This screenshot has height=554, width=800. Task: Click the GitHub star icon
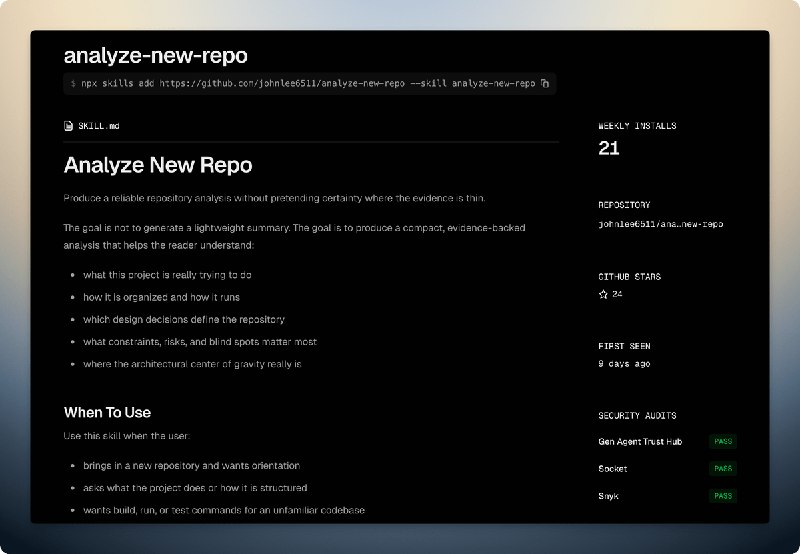coord(603,295)
